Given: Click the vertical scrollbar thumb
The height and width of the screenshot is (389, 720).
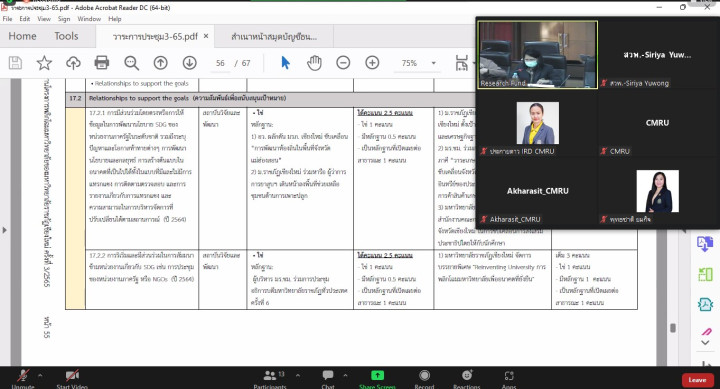Looking at the screenshot, I should click(673, 327).
